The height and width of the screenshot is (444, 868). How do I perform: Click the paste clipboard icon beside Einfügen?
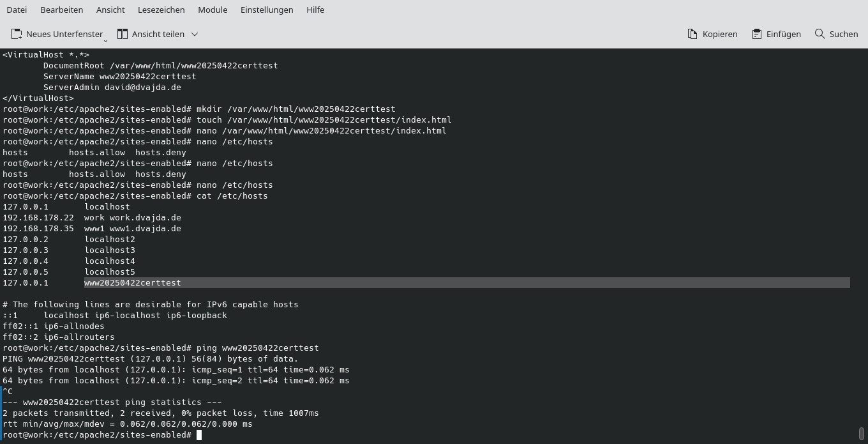click(x=756, y=34)
